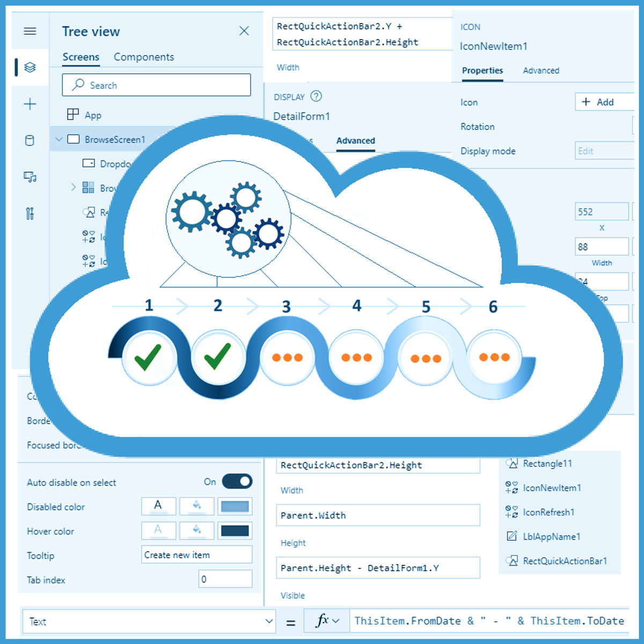Open the Data cylinder icon in left rail
The width and height of the screenshot is (644, 644).
pyautogui.click(x=30, y=141)
